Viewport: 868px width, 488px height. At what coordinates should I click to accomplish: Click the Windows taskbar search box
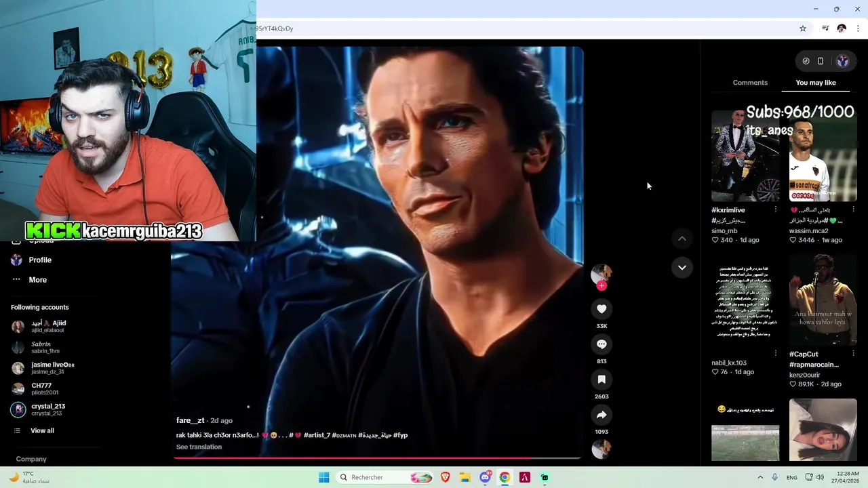pyautogui.click(x=385, y=477)
